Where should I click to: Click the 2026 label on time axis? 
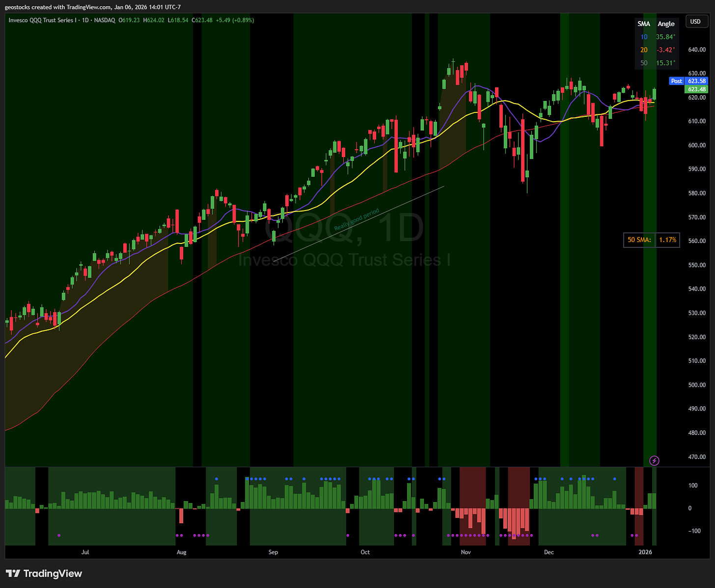tap(645, 552)
